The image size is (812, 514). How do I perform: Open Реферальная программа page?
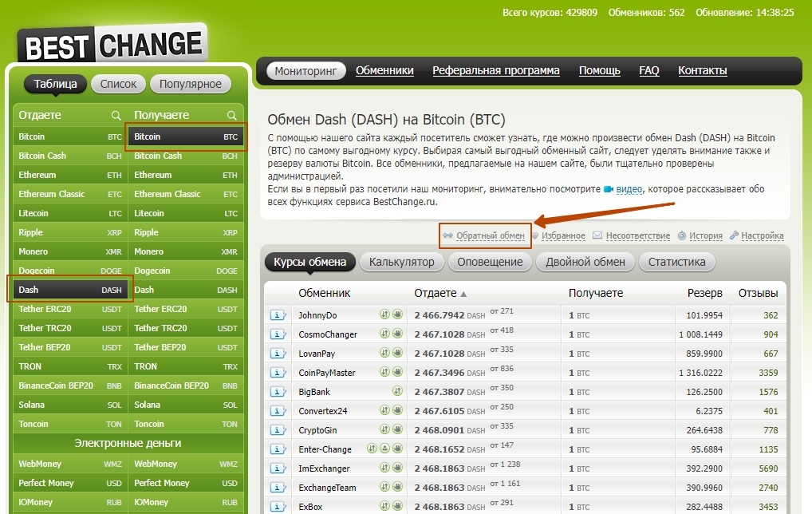[x=496, y=70]
